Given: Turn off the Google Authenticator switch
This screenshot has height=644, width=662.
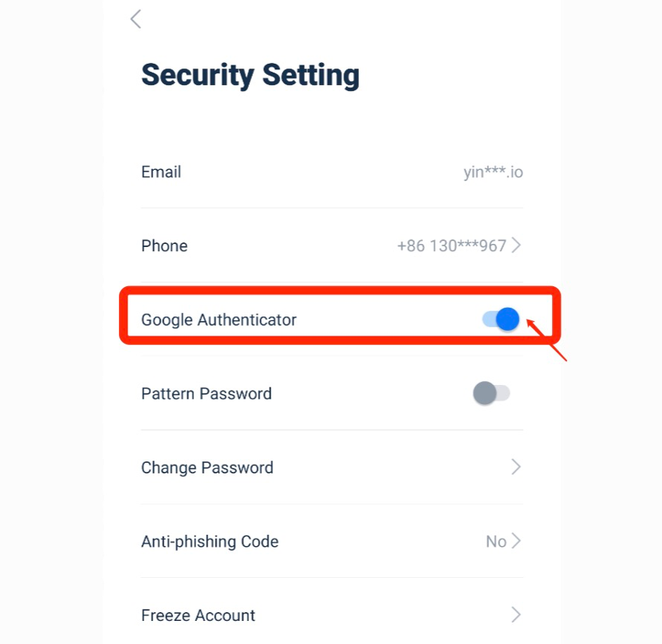Looking at the screenshot, I should pyautogui.click(x=501, y=320).
